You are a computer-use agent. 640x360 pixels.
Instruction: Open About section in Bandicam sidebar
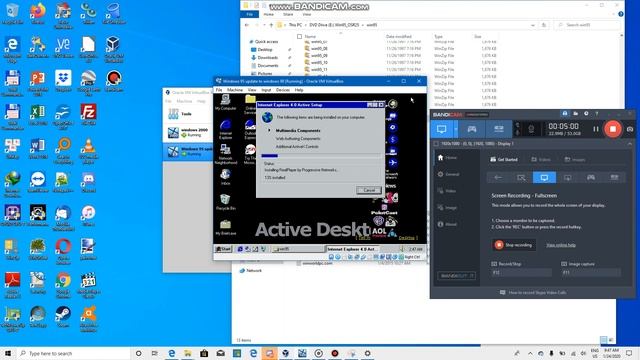click(x=447, y=224)
